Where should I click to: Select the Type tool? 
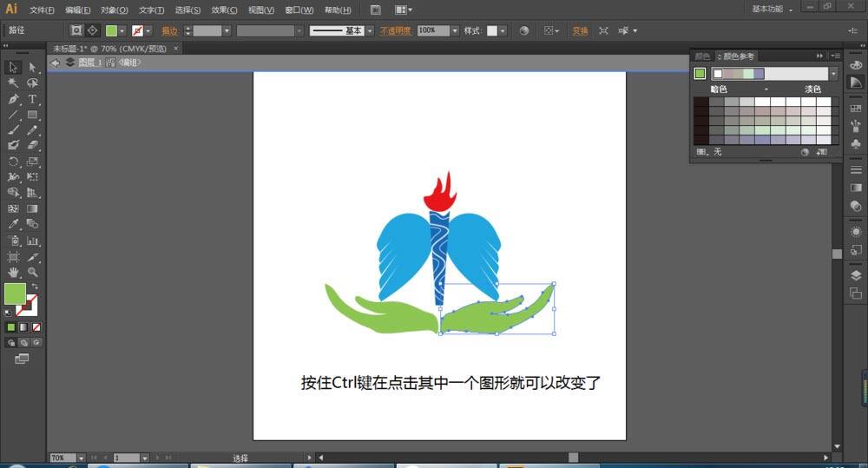pos(32,99)
